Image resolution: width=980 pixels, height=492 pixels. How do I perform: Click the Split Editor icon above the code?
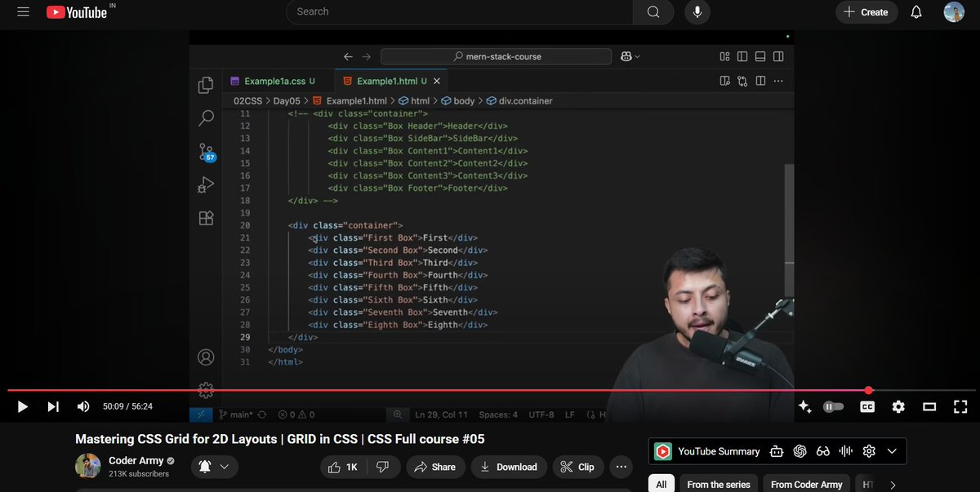pyautogui.click(x=760, y=81)
